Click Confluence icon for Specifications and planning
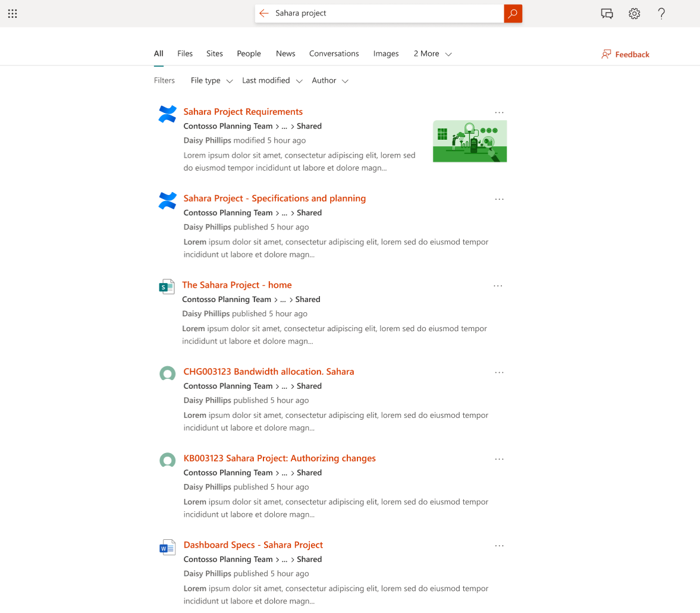 [x=167, y=200]
